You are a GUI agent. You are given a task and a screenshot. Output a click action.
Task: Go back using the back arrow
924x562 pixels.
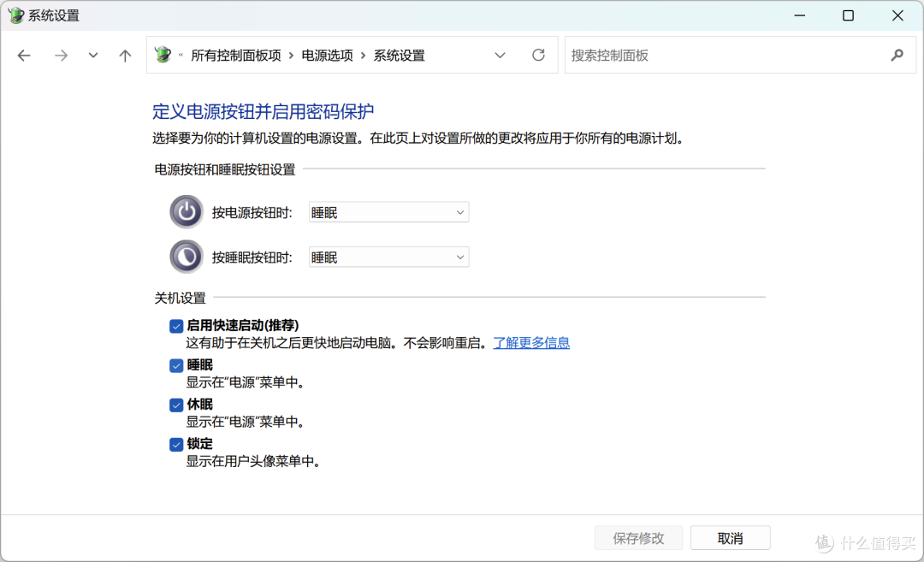[x=24, y=56]
